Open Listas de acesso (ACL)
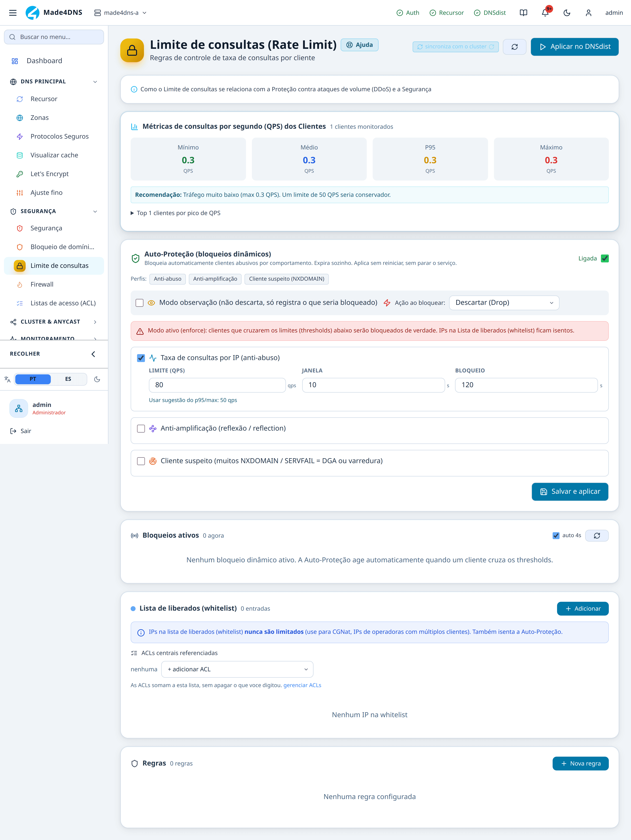631x840 pixels. 54,303
